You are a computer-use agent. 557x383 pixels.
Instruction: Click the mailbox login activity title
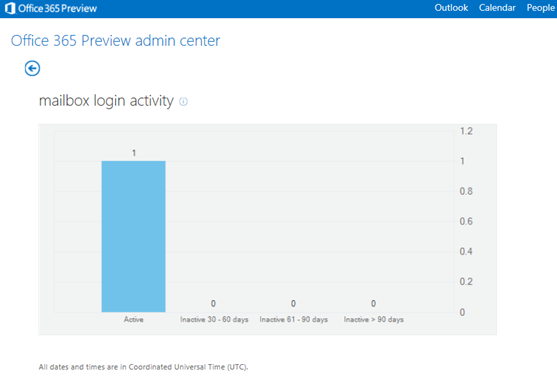pos(106,101)
